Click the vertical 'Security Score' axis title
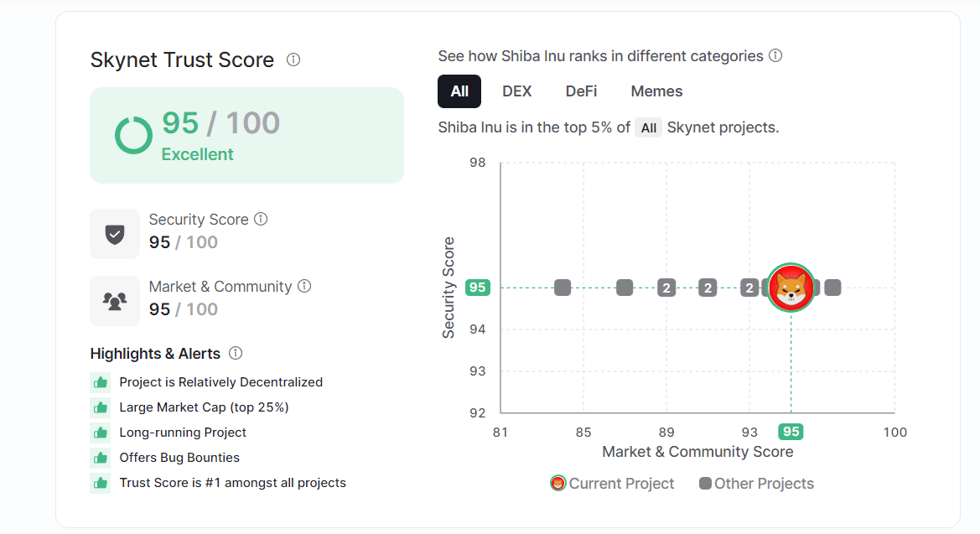Image resolution: width=980 pixels, height=534 pixels. tap(449, 288)
